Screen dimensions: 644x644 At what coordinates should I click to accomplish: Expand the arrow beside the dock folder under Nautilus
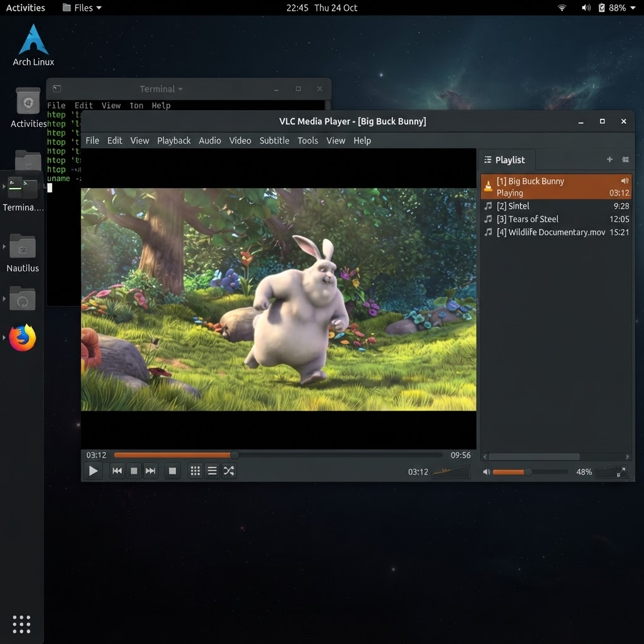point(4,299)
